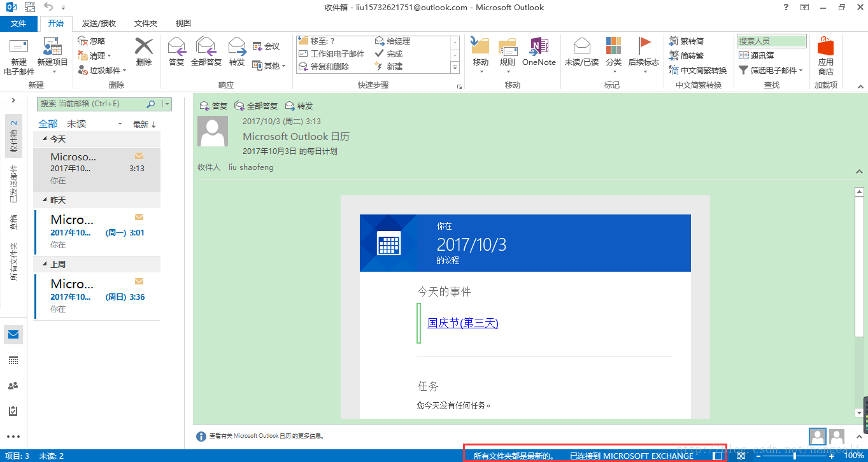Click Forward (转发) in reading pane
This screenshot has height=462, width=868.
pyautogui.click(x=299, y=106)
